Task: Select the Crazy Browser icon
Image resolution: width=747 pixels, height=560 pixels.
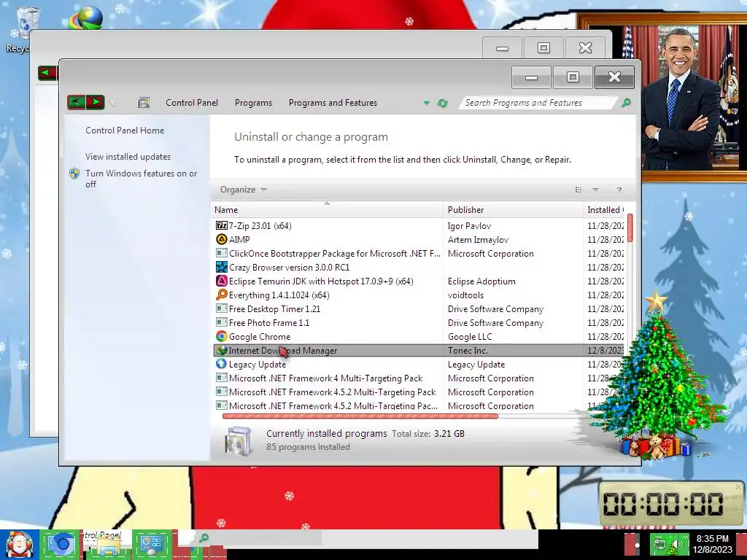Action: click(222, 267)
